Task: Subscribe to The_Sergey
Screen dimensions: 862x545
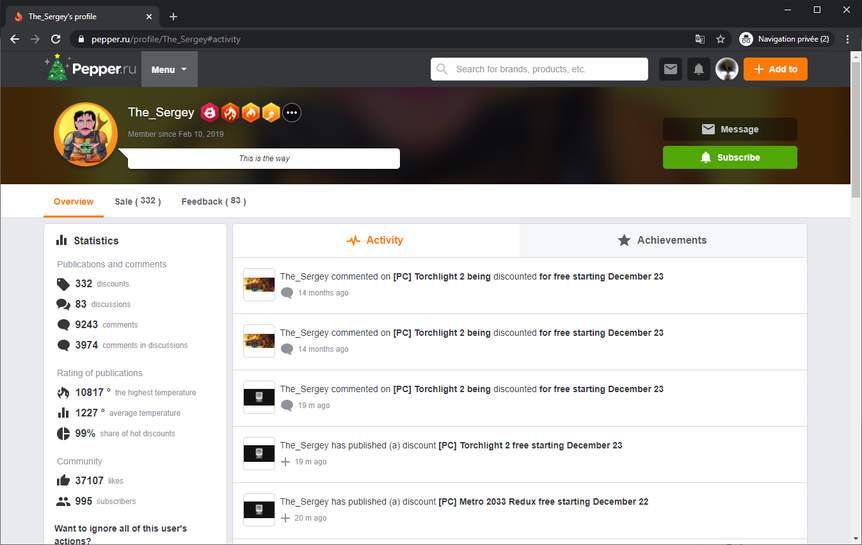Action: coord(730,157)
